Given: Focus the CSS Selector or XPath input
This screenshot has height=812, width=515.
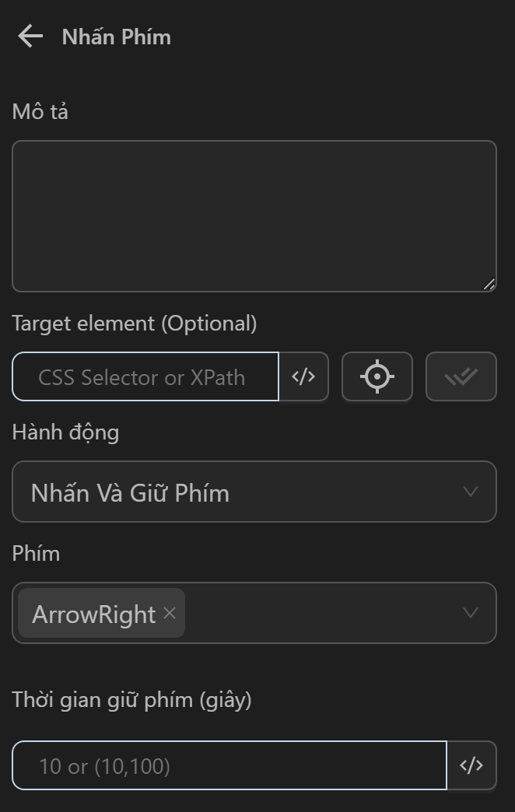Looking at the screenshot, I should pyautogui.click(x=145, y=377).
